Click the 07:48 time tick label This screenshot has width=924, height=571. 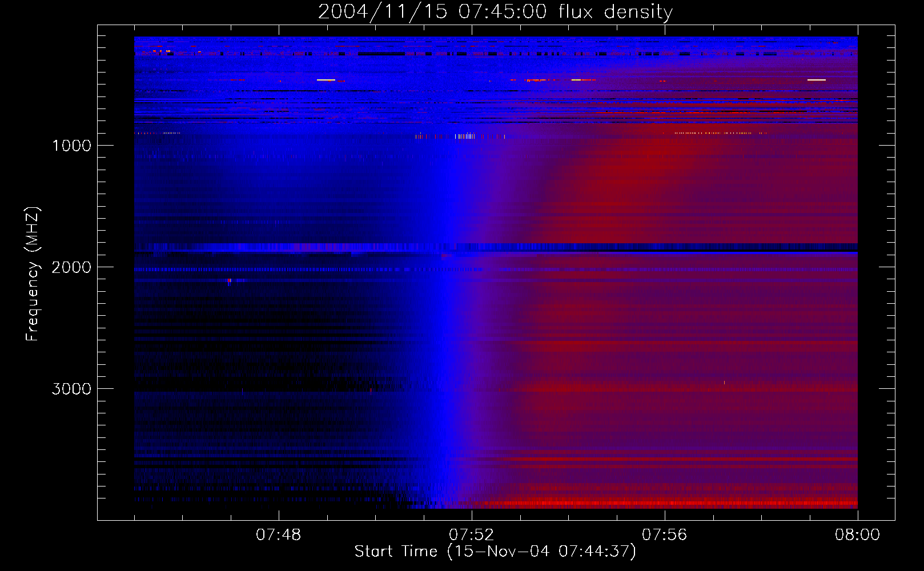tap(279, 535)
